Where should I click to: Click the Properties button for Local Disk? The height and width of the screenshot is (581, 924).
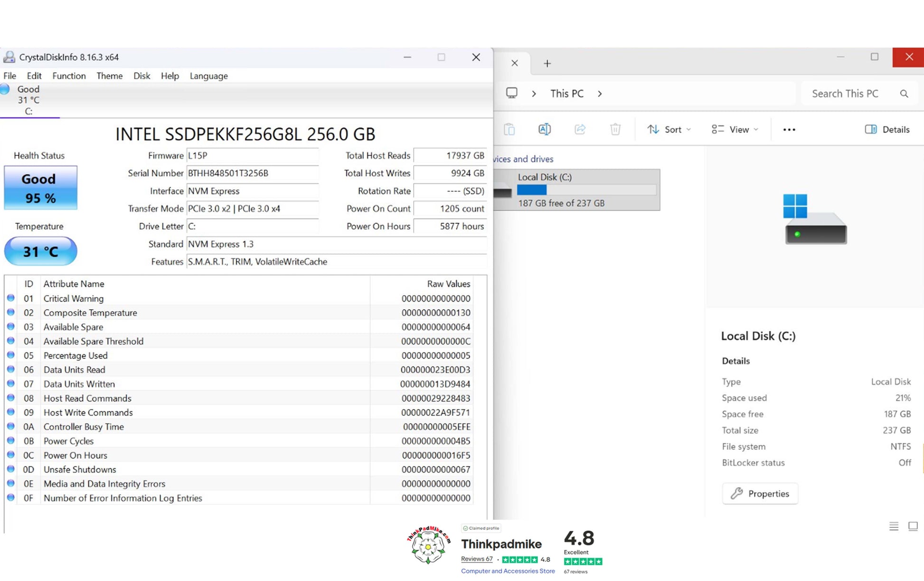point(760,494)
